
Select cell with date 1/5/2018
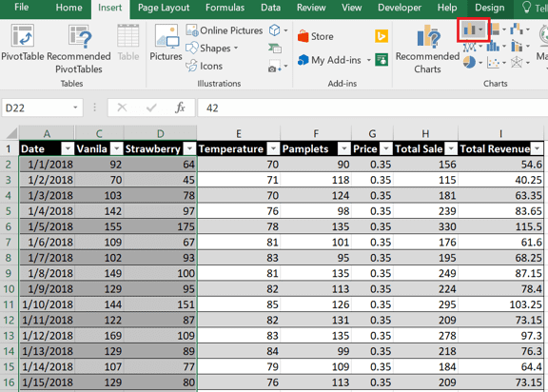[x=47, y=226]
